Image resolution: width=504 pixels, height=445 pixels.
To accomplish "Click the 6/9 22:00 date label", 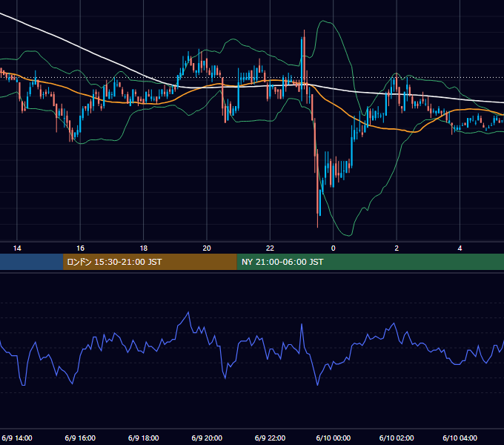I will (270, 438).
